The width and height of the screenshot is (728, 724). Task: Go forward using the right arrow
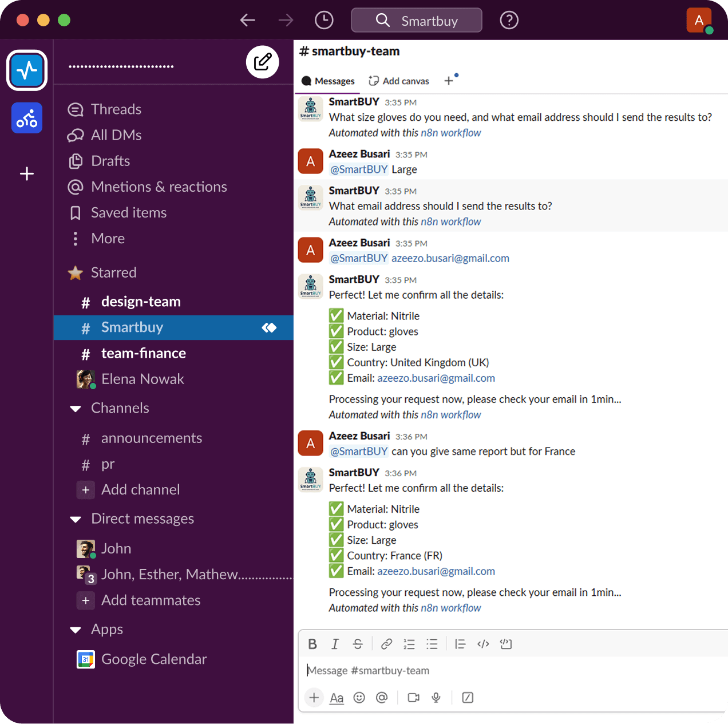(x=286, y=21)
